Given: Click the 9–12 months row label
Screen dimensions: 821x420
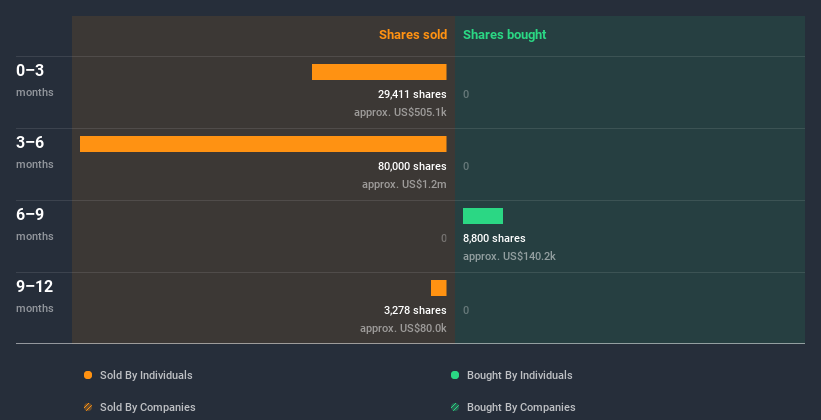Looking at the screenshot, I should tap(35, 296).
